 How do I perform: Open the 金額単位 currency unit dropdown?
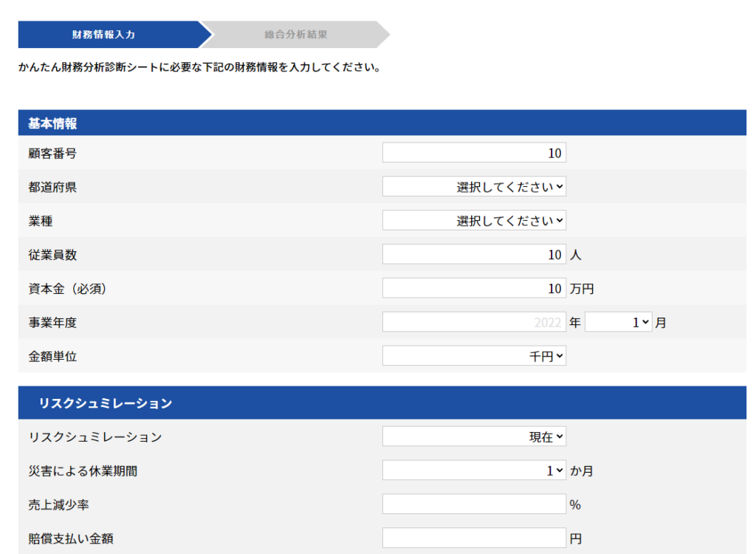coord(474,357)
